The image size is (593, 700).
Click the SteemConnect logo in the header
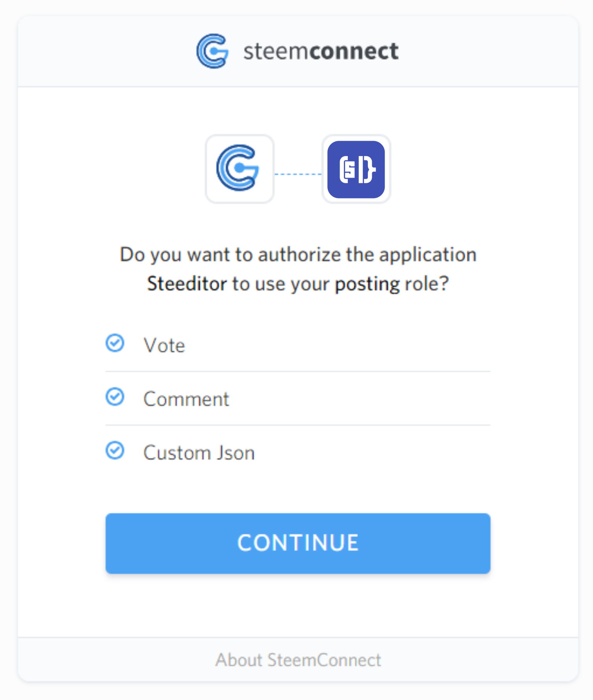(x=212, y=51)
